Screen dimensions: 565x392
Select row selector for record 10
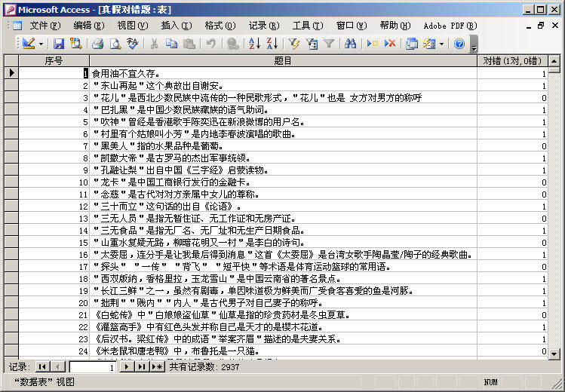click(x=11, y=182)
